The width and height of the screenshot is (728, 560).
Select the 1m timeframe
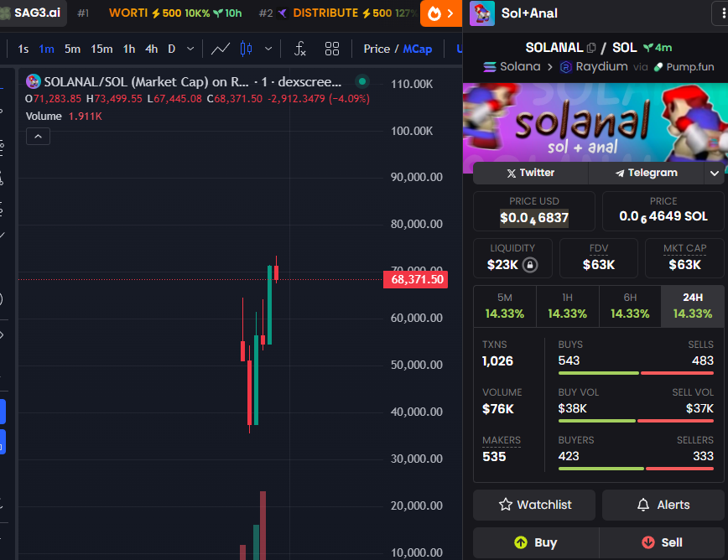pyautogui.click(x=46, y=49)
